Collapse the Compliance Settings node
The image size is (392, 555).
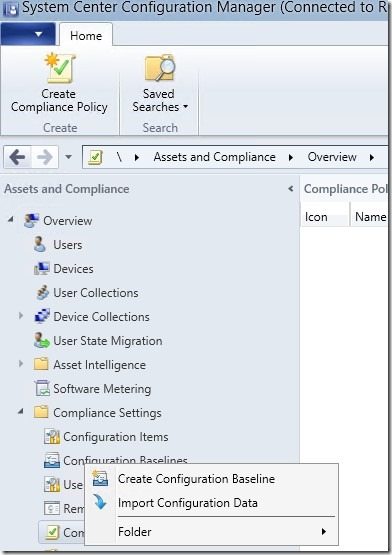point(21,411)
